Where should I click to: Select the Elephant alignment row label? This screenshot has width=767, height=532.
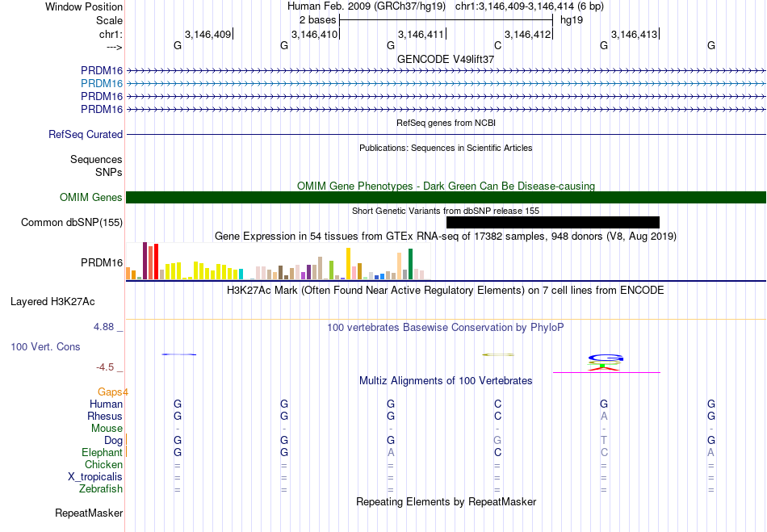103,452
